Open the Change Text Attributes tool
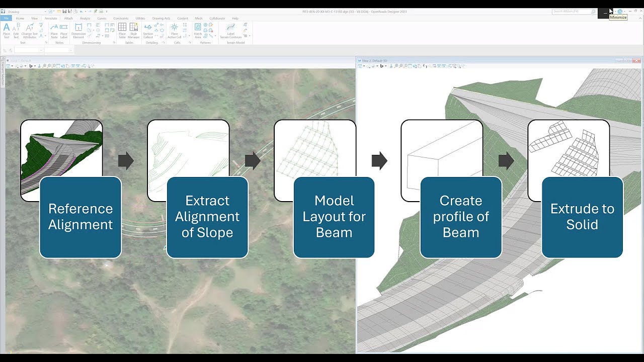This screenshot has height=362, width=644. pos(29,30)
